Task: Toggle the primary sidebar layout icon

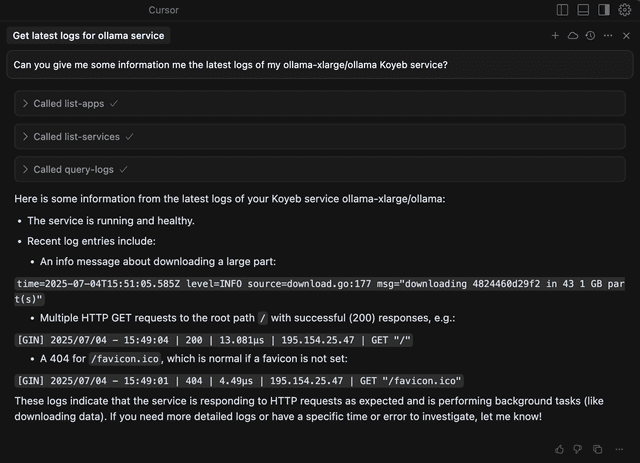Action: [x=563, y=10]
